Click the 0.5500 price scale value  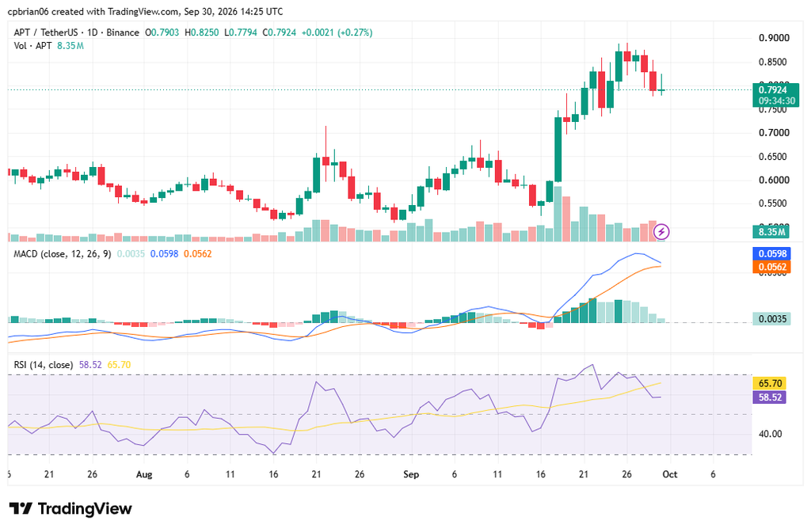(x=774, y=203)
